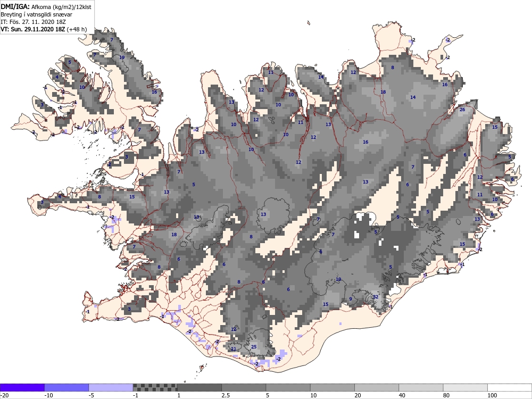Click the legend tick label '80'

(x=446, y=395)
